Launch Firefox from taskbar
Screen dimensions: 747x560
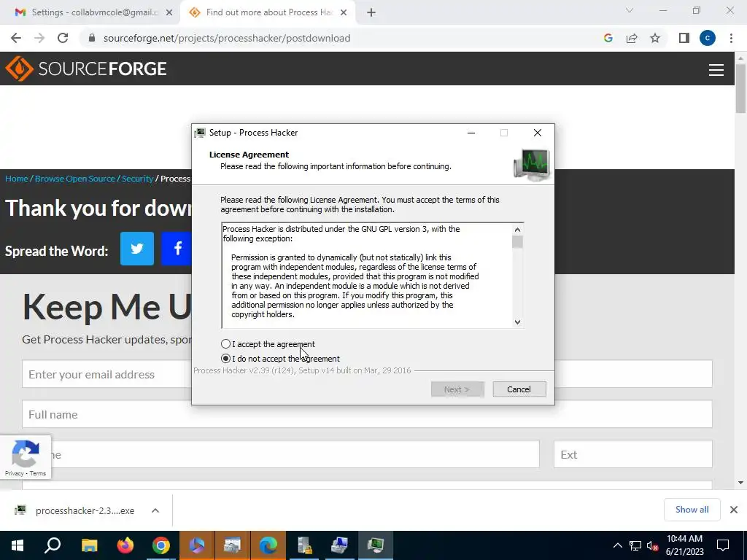coord(125,545)
